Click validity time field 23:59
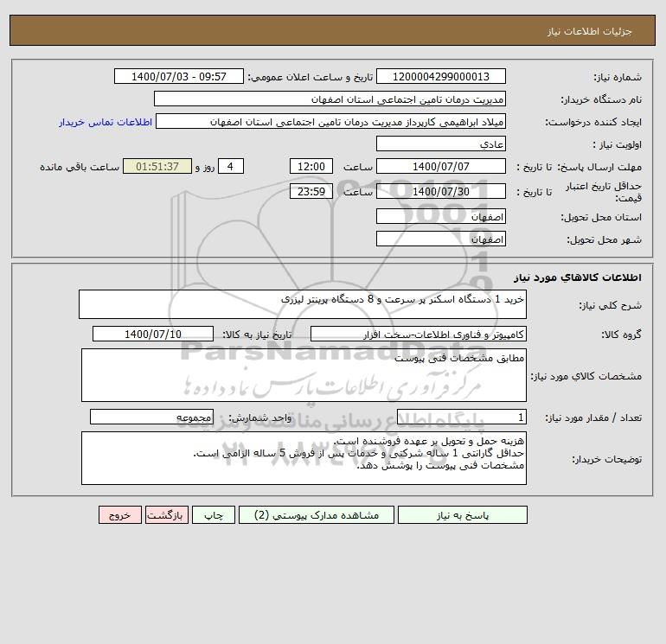Image resolution: width=666 pixels, height=644 pixels. click(x=311, y=191)
